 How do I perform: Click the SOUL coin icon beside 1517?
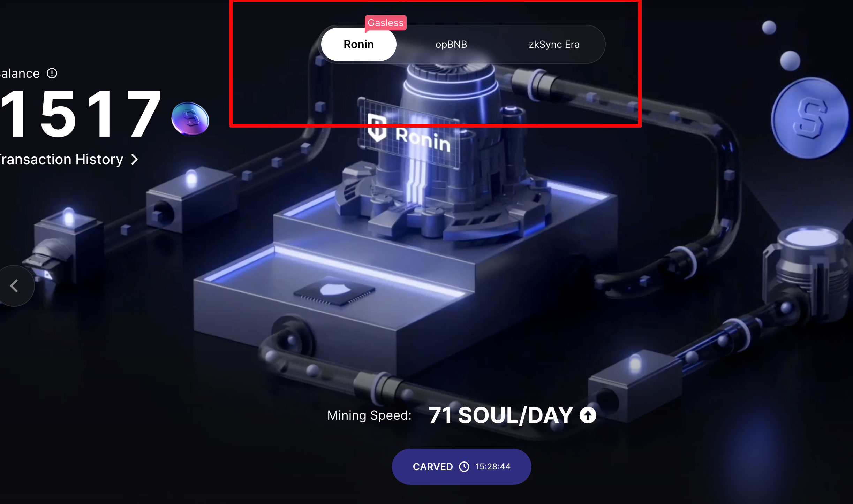[x=190, y=119]
